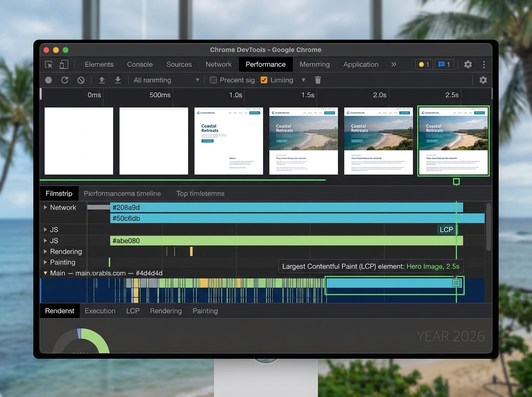The height and width of the screenshot is (397, 532).
Task: Toggle the device toolbar icon
Action: (64, 65)
